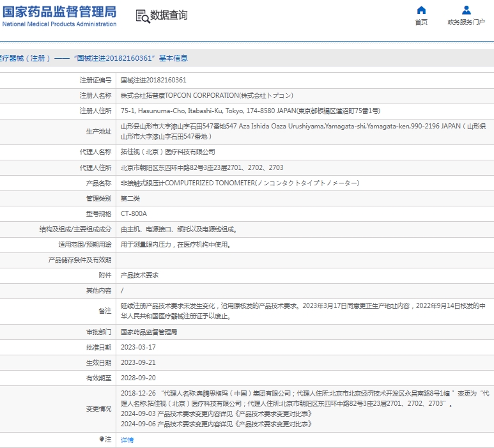
Task: Click the effective date 2023-09-21
Action: coord(138,362)
